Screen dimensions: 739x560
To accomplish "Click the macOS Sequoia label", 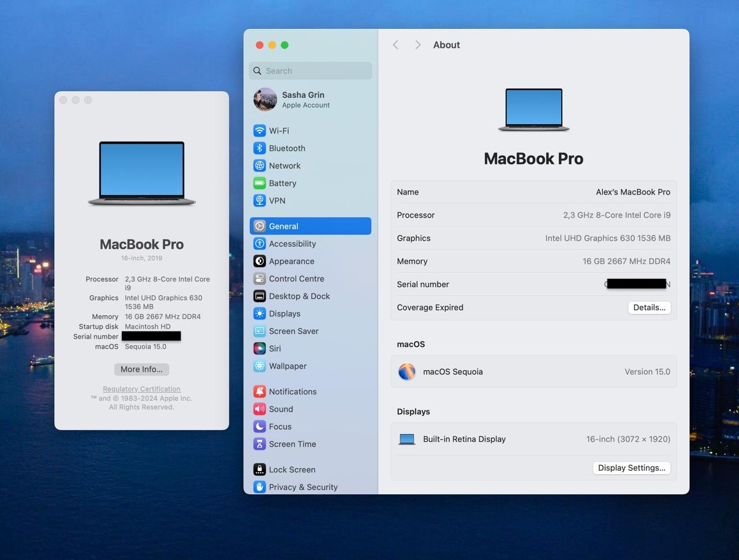I will [x=453, y=372].
